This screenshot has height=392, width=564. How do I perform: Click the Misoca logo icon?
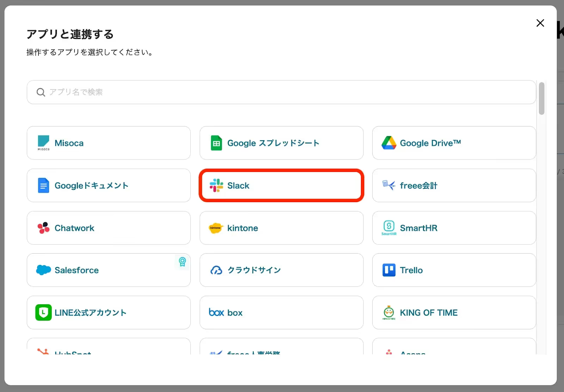pyautogui.click(x=44, y=143)
